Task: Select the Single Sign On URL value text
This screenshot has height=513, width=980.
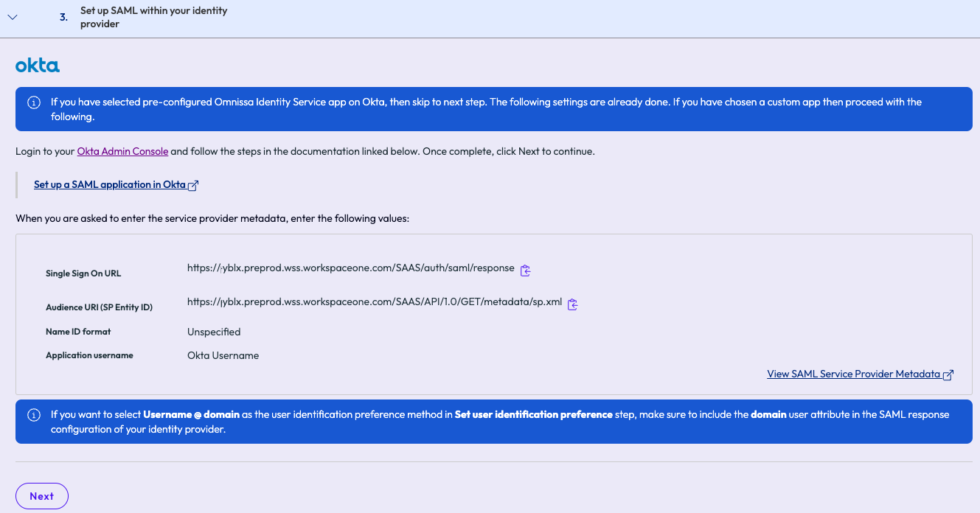Action: click(351, 268)
